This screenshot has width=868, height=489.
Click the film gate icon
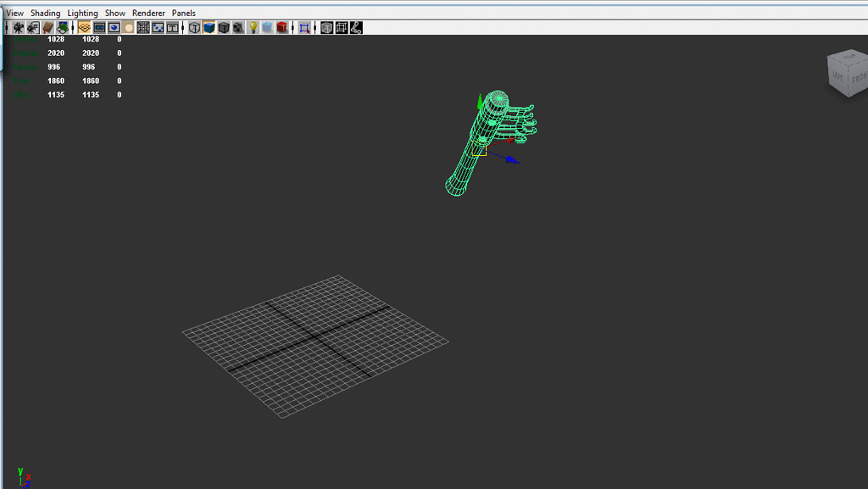pos(97,27)
